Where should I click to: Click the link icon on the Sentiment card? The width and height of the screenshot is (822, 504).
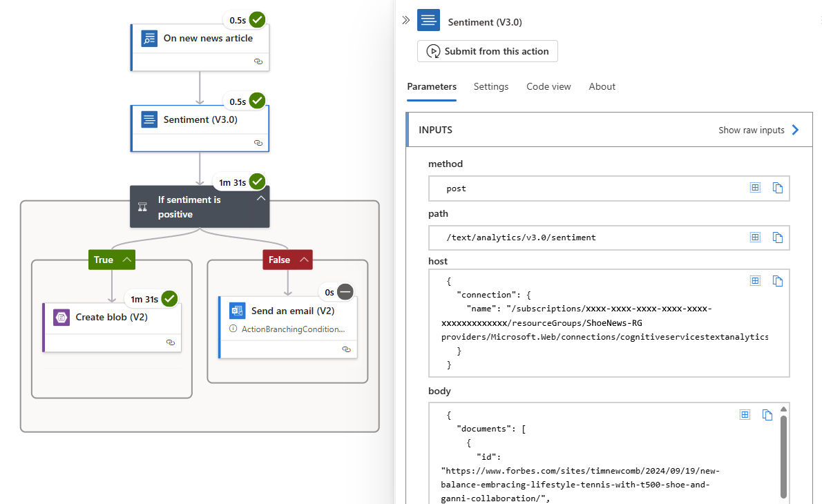pyautogui.click(x=258, y=143)
